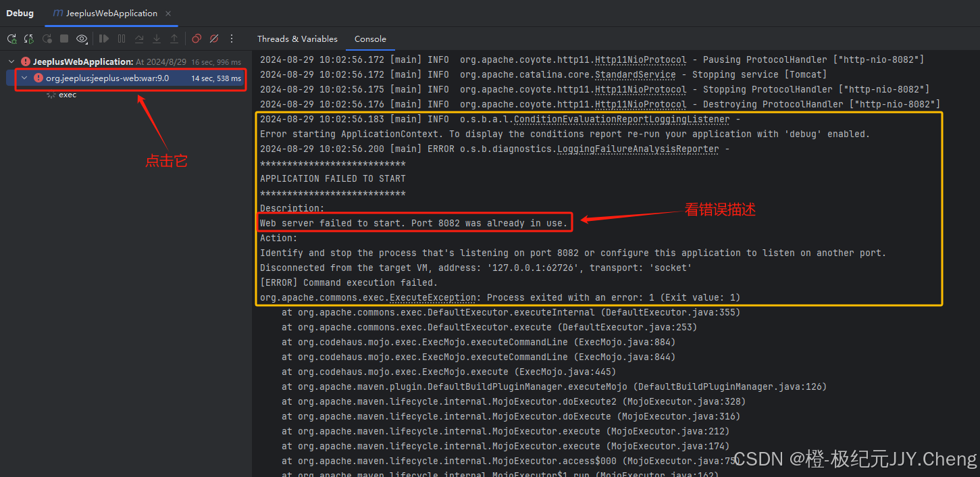Collapse the org.jeeplus:jeeplus-web:war:9.0 node
This screenshot has height=477, width=980.
[24, 78]
